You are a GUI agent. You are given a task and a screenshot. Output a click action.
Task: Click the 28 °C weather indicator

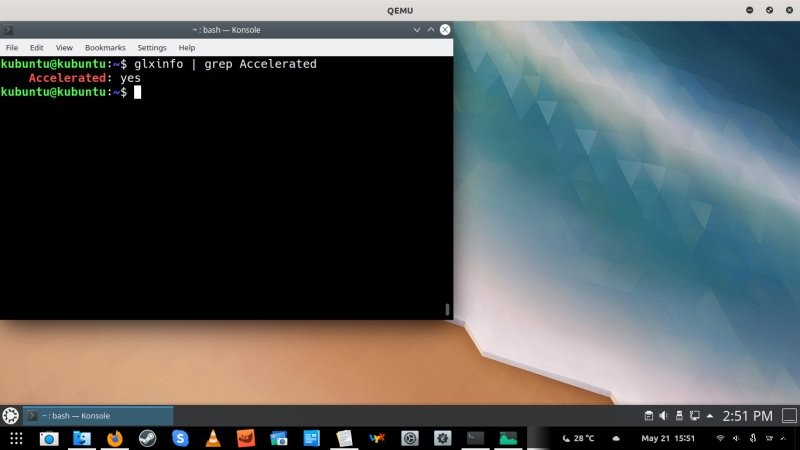pyautogui.click(x=578, y=438)
